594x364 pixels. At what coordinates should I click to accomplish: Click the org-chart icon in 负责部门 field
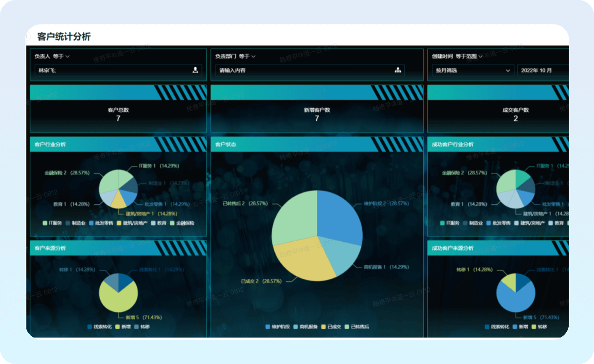click(x=398, y=70)
